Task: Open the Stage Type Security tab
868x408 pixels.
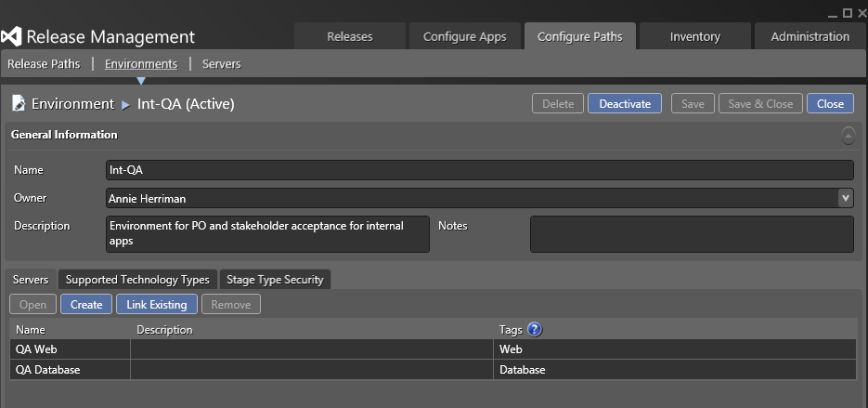Action: (x=276, y=279)
